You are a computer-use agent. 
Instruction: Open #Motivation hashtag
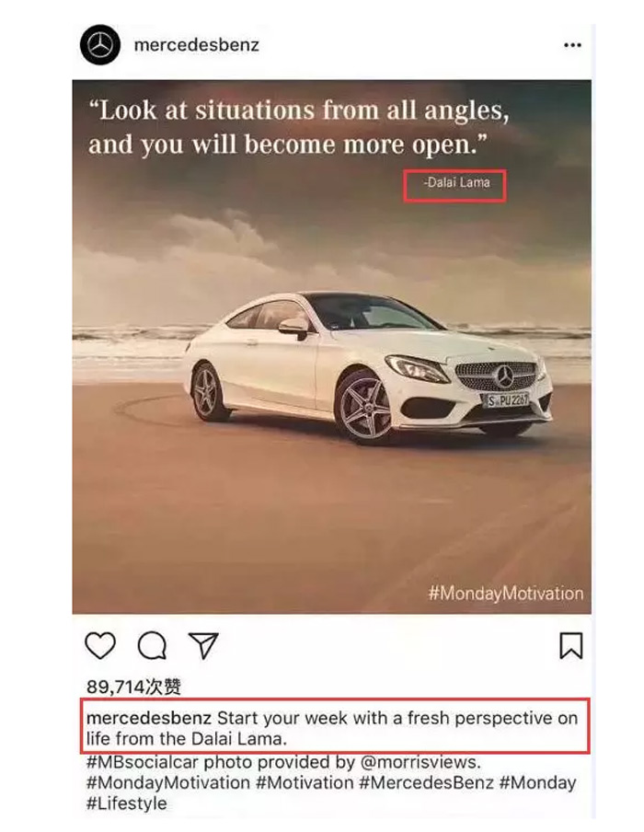(305, 782)
